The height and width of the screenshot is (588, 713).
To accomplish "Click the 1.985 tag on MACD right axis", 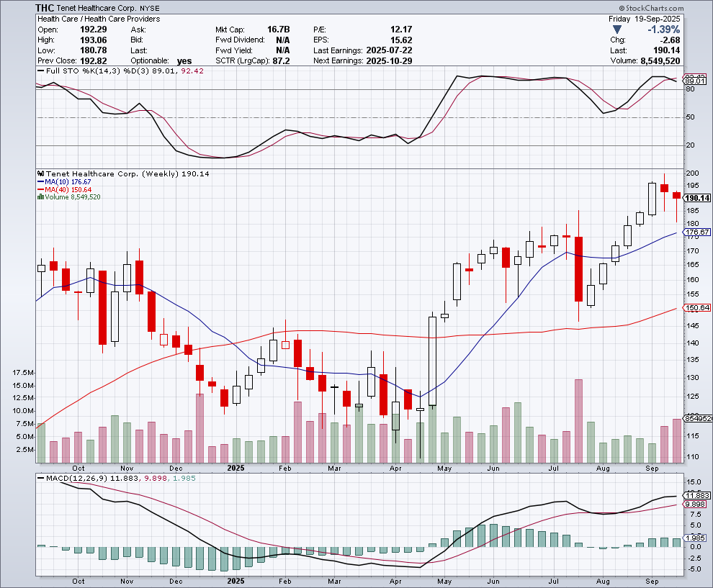I will tap(695, 538).
